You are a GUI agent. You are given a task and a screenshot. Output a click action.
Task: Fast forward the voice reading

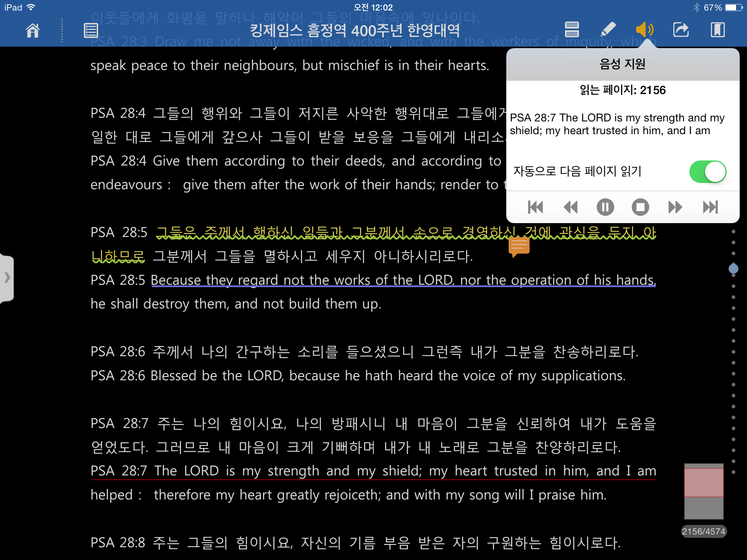point(675,207)
